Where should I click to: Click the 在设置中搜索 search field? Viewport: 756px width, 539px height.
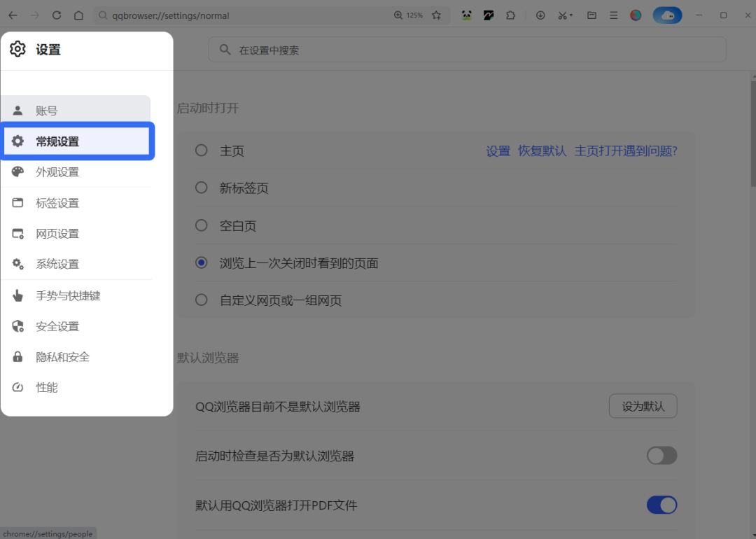point(467,50)
